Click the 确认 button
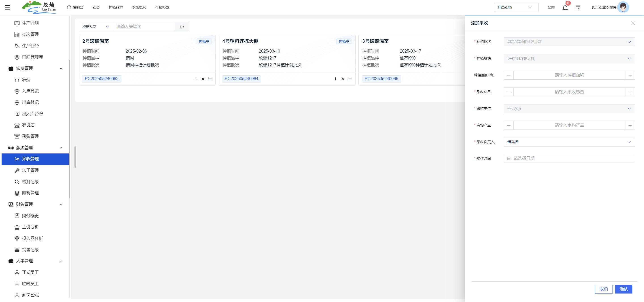 pos(623,289)
